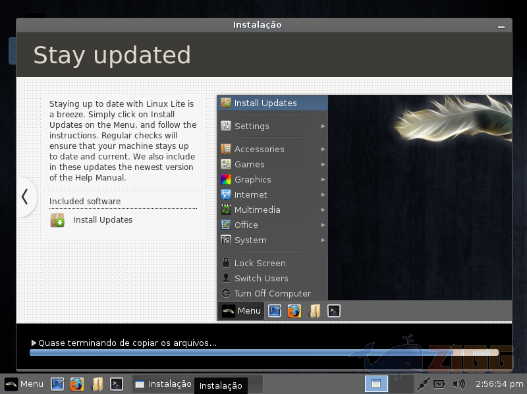Switch to first workspace in the pager
Image resolution: width=527 pixels, height=394 pixels.
click(x=376, y=384)
